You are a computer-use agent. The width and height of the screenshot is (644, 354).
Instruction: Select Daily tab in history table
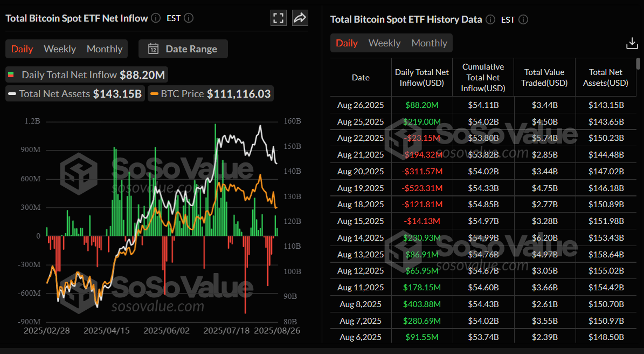pos(347,43)
